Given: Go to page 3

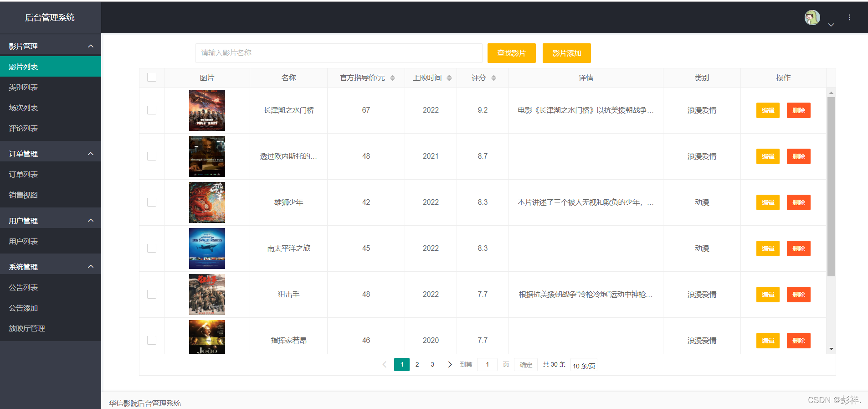Looking at the screenshot, I should (432, 364).
